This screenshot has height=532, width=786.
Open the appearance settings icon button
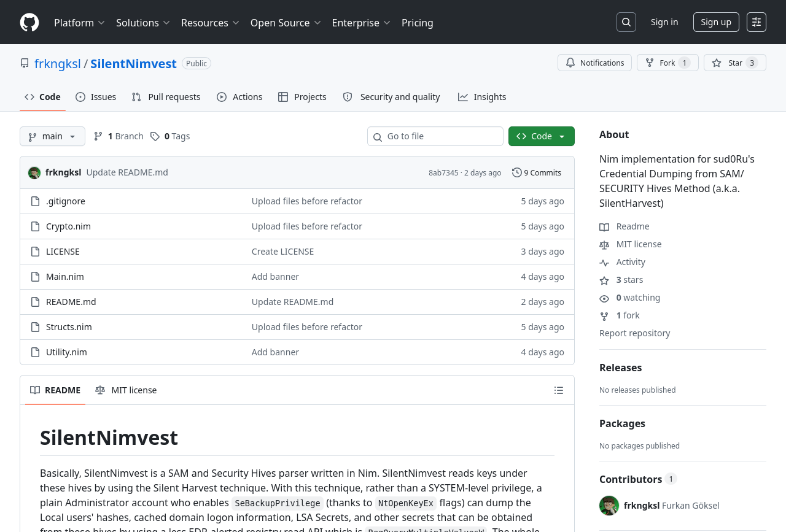(x=756, y=22)
